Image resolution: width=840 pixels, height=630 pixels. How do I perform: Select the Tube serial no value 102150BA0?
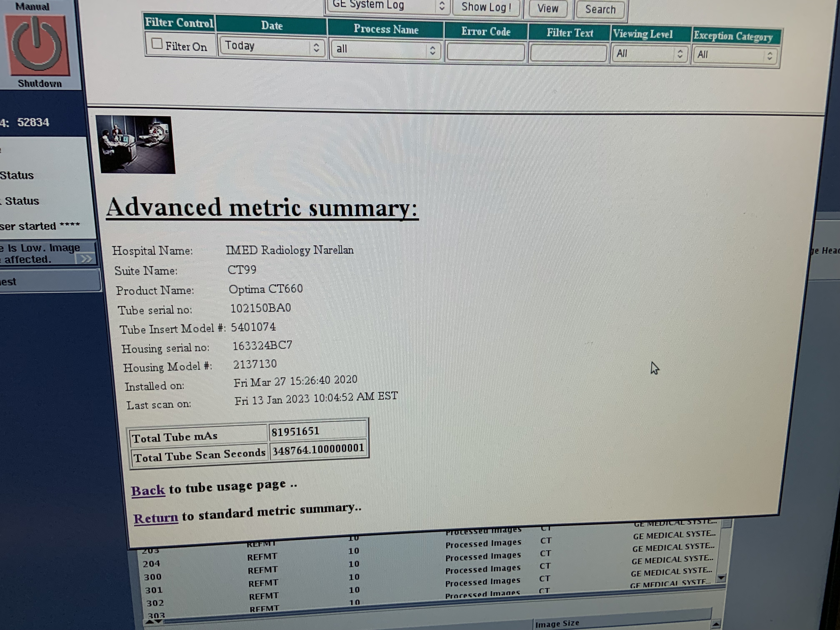click(260, 307)
